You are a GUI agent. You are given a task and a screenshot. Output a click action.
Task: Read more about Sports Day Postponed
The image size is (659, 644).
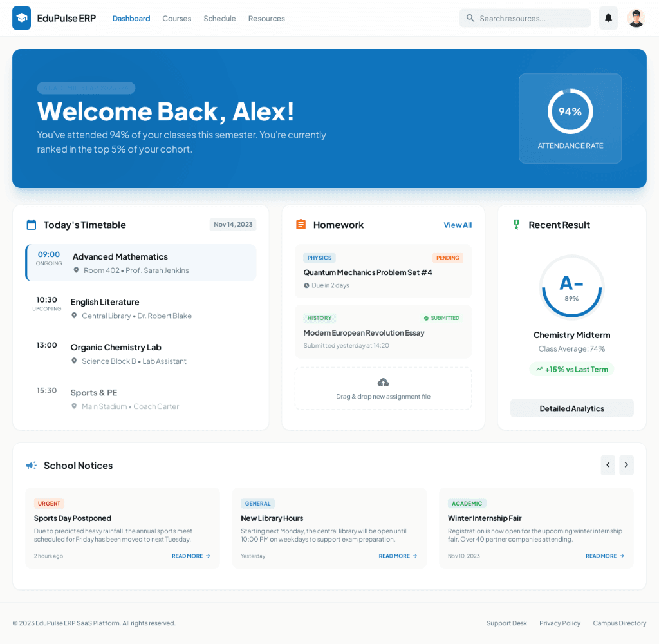click(190, 556)
